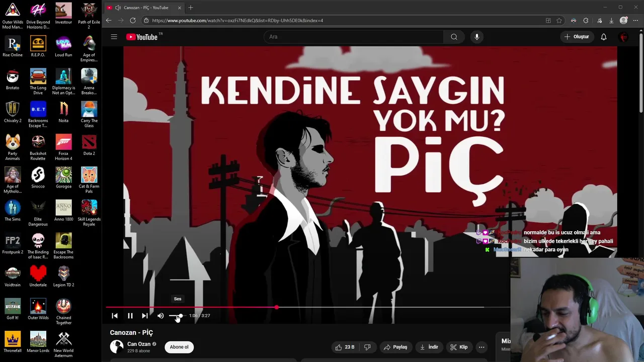Launch The Sims desktop shortcut
This screenshot has height=362, width=644.
13,211
